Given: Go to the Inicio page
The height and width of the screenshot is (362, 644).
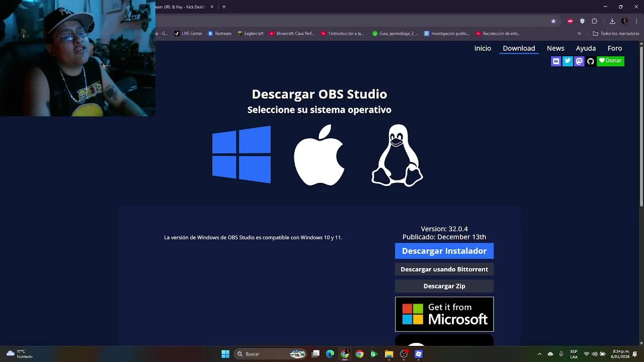Looking at the screenshot, I should [x=482, y=48].
